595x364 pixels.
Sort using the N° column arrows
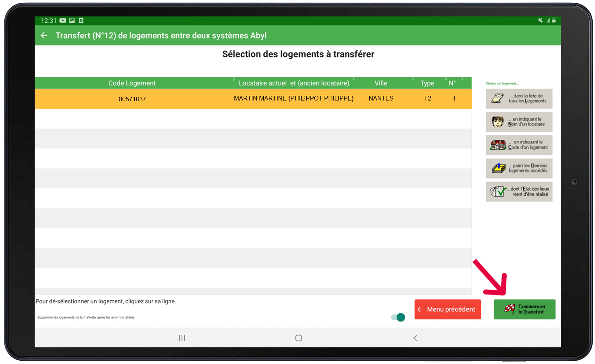[463, 79]
